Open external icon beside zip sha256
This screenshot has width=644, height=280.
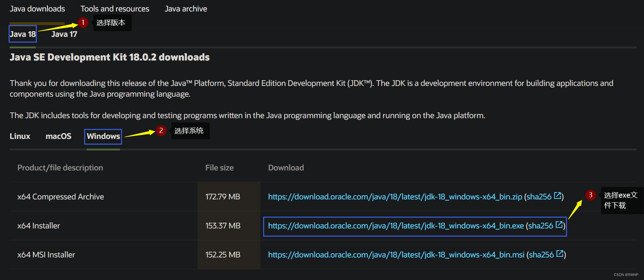click(557, 195)
